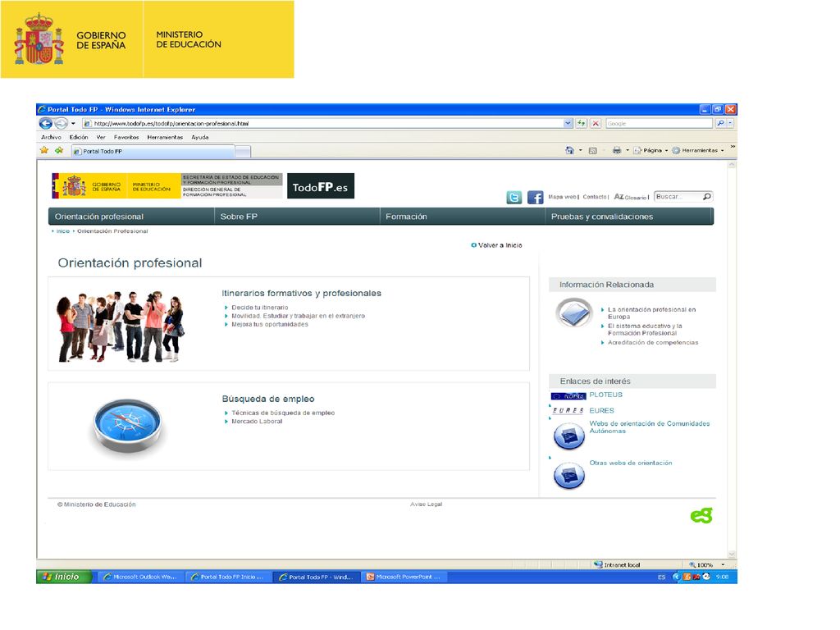Click the Contacto link

(595, 197)
